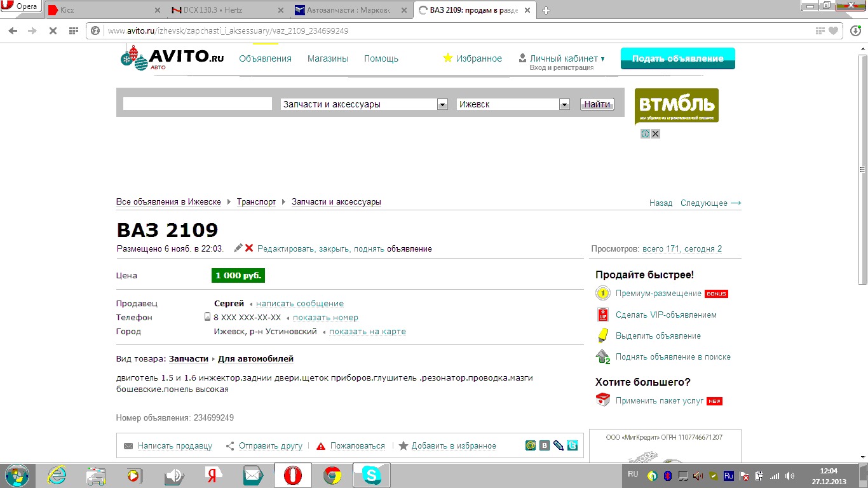Open the Opera main menu button
Screen dimensions: 868x488
(21, 7)
